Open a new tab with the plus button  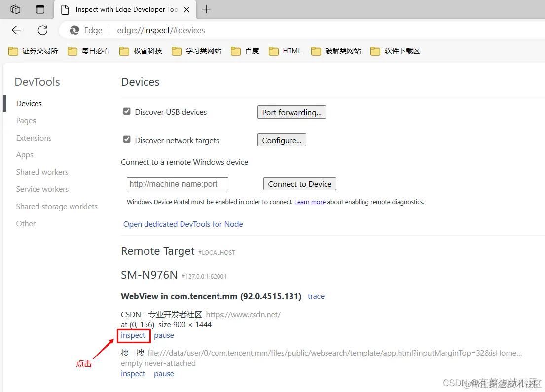point(206,9)
